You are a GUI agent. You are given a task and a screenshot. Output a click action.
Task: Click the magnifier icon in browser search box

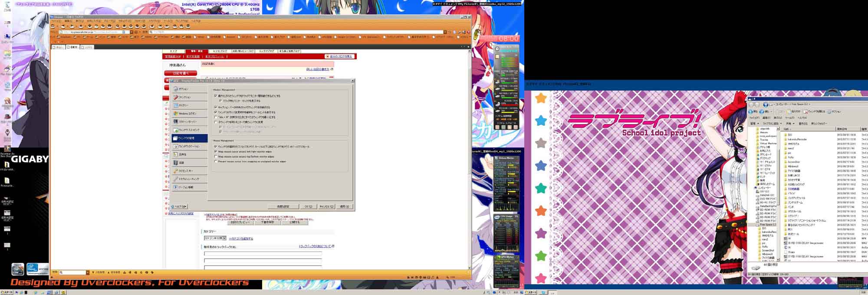pyautogui.click(x=151, y=32)
